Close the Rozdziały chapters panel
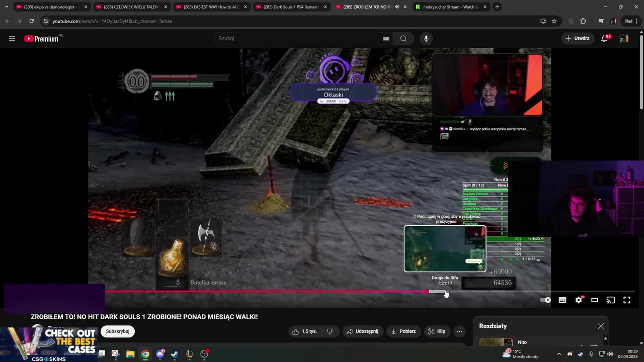Screen dimensions: 644x362 (601, 326)
